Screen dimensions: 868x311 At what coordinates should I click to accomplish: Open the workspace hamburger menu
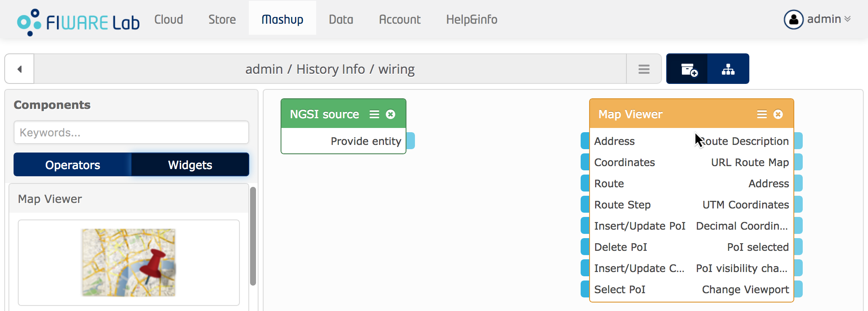click(x=644, y=69)
